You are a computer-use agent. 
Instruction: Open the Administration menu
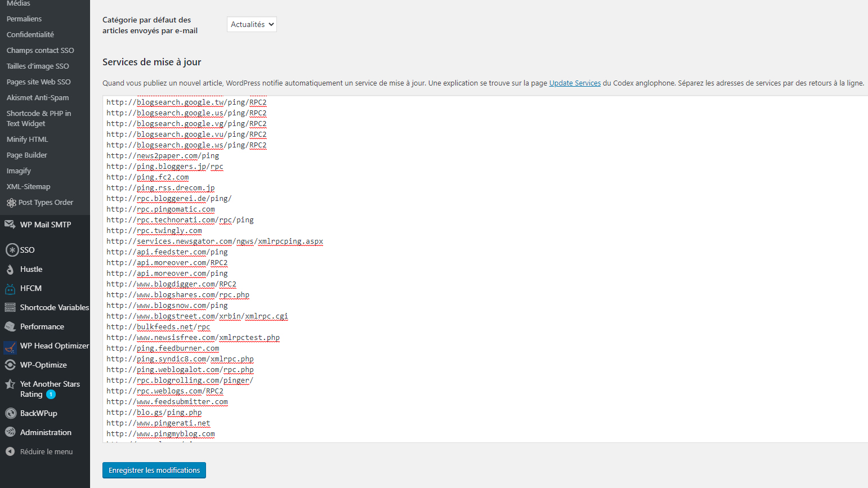(46, 432)
